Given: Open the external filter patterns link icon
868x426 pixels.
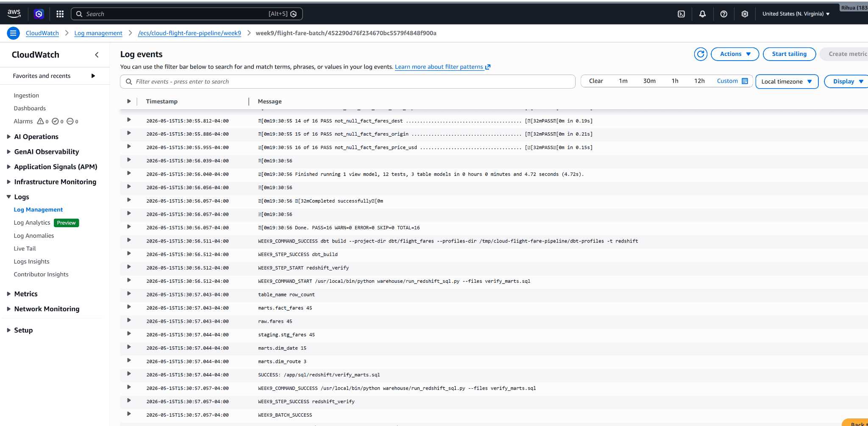Looking at the screenshot, I should 488,67.
